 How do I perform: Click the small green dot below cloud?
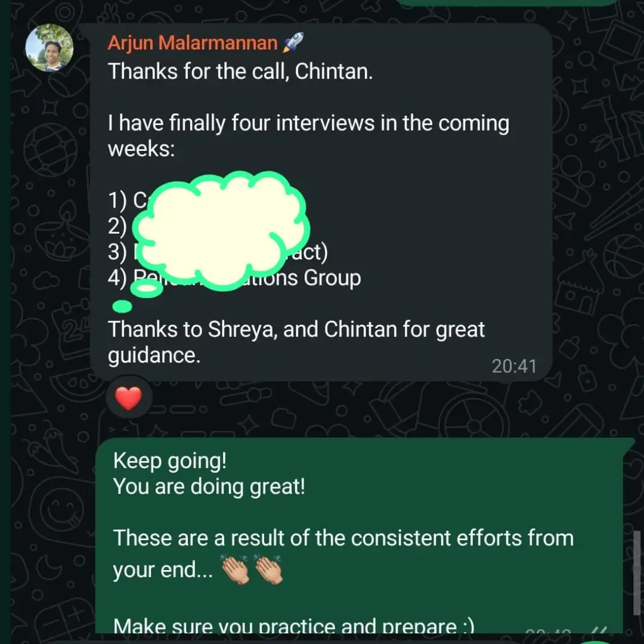click(x=122, y=306)
